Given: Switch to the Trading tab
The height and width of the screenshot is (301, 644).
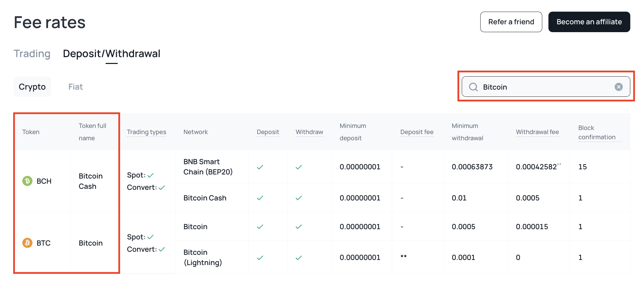Looking at the screenshot, I should [x=32, y=54].
